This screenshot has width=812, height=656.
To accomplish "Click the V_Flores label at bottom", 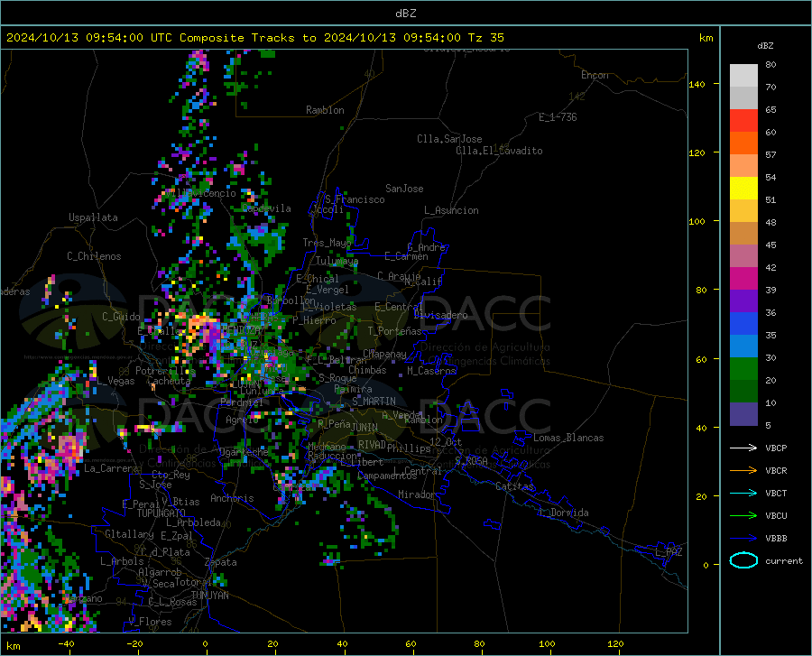I will [150, 622].
